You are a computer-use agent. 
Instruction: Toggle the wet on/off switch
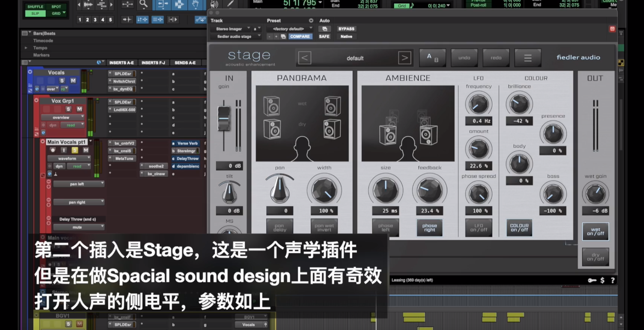pos(595,231)
